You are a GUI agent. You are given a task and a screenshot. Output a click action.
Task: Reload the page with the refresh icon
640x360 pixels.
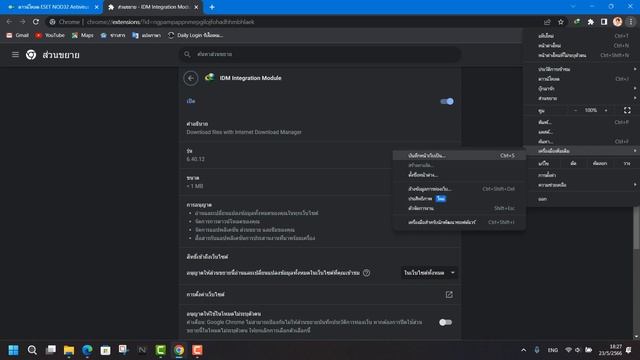click(x=36, y=22)
